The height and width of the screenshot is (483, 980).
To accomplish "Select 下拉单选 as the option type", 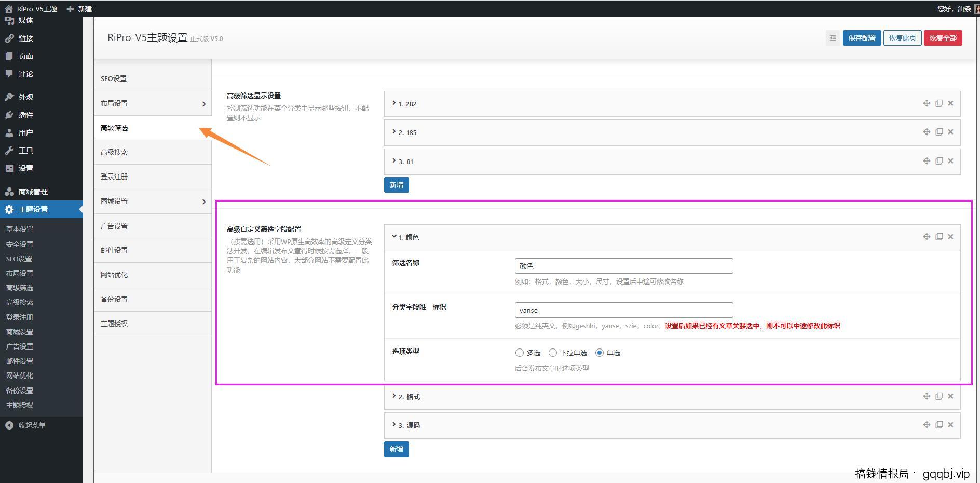I will (x=552, y=353).
